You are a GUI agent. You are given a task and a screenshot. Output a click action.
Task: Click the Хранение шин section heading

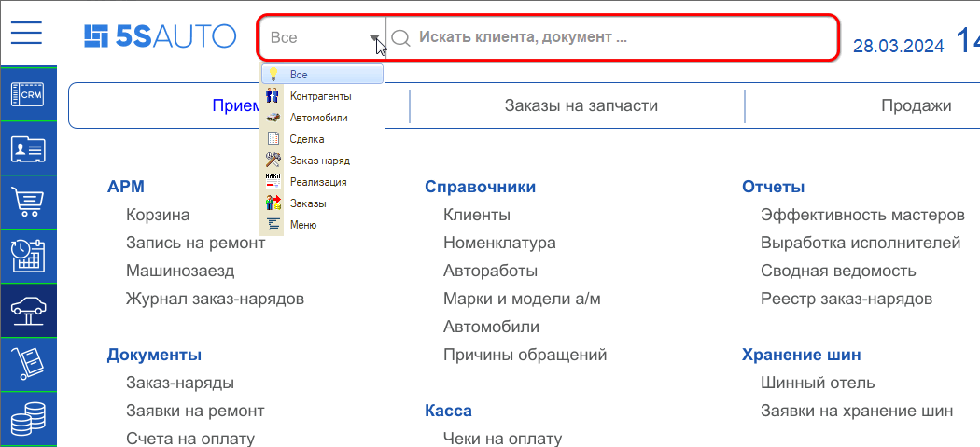click(x=801, y=356)
